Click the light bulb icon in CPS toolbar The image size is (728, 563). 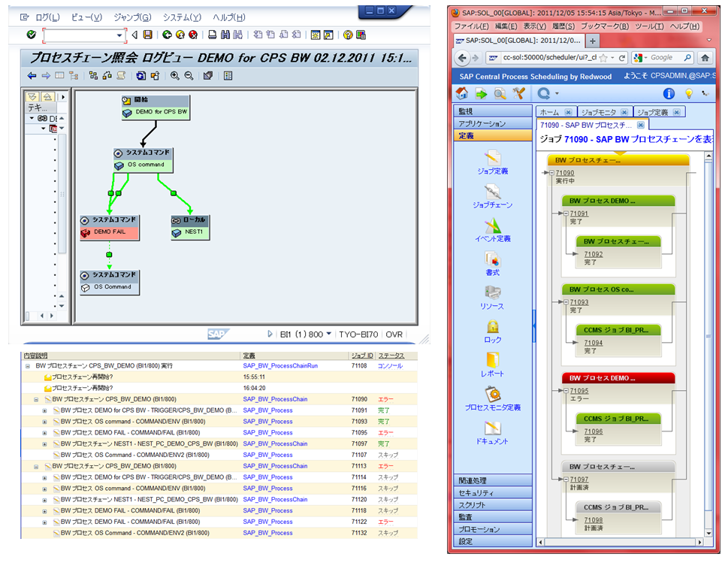pos(688,94)
